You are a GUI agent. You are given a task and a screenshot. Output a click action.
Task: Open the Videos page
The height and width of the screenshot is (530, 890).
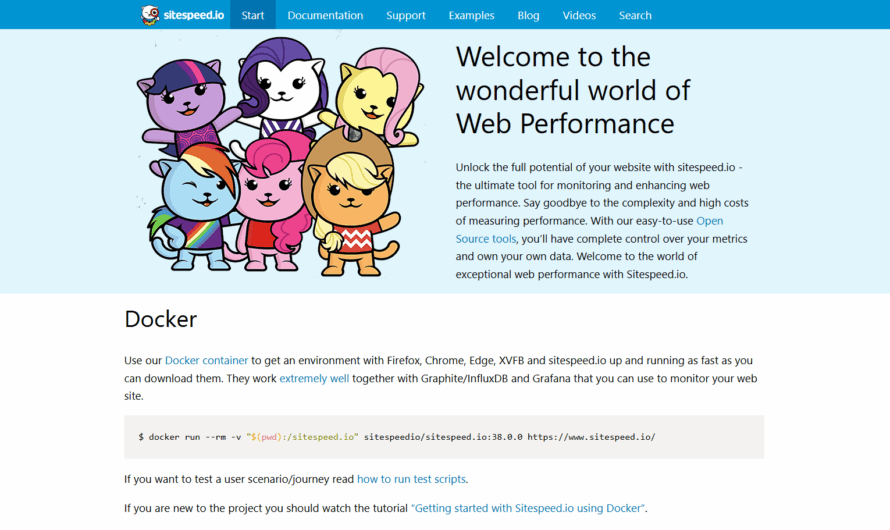(x=579, y=15)
